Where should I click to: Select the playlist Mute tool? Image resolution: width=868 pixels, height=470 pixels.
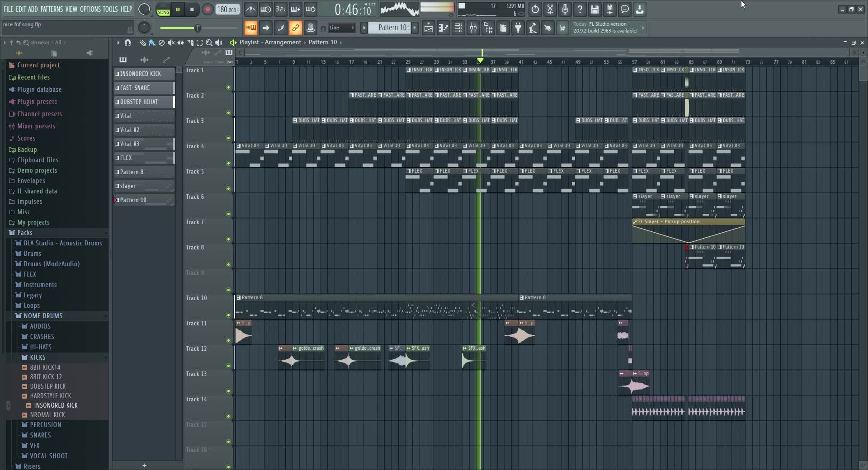point(171,42)
